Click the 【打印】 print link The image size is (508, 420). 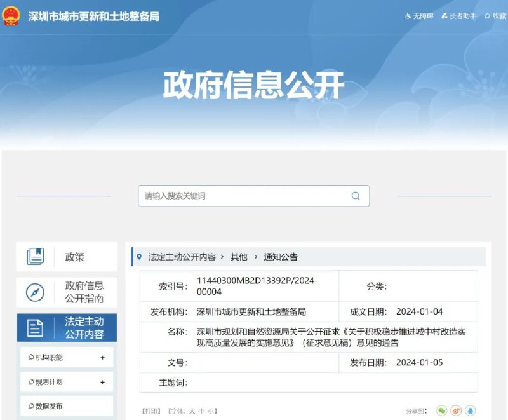coord(150,410)
